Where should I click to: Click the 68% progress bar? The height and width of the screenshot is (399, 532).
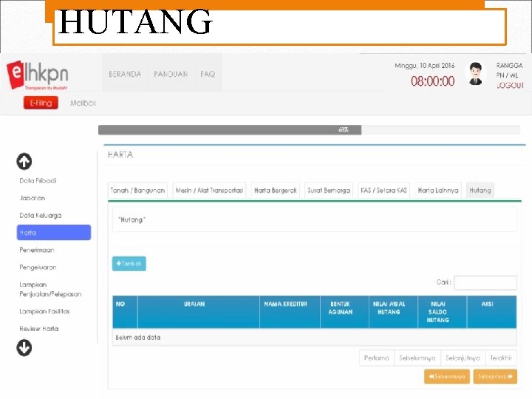click(x=309, y=129)
